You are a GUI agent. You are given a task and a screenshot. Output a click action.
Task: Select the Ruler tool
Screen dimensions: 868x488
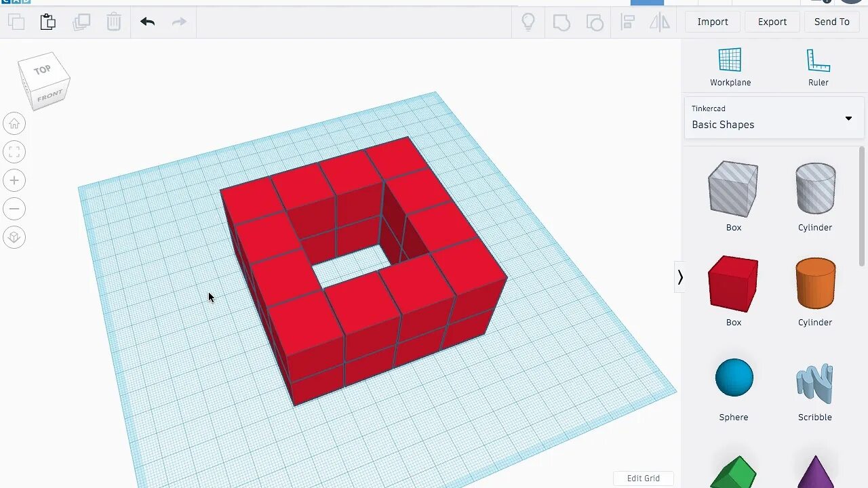818,67
